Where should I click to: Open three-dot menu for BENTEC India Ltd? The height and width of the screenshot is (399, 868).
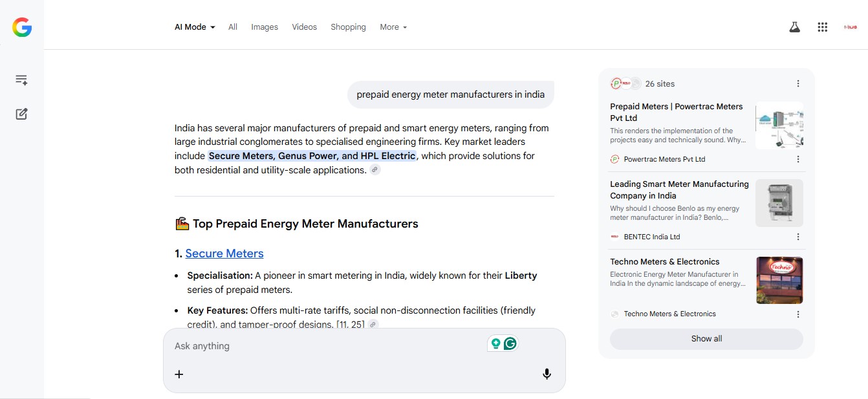click(798, 237)
